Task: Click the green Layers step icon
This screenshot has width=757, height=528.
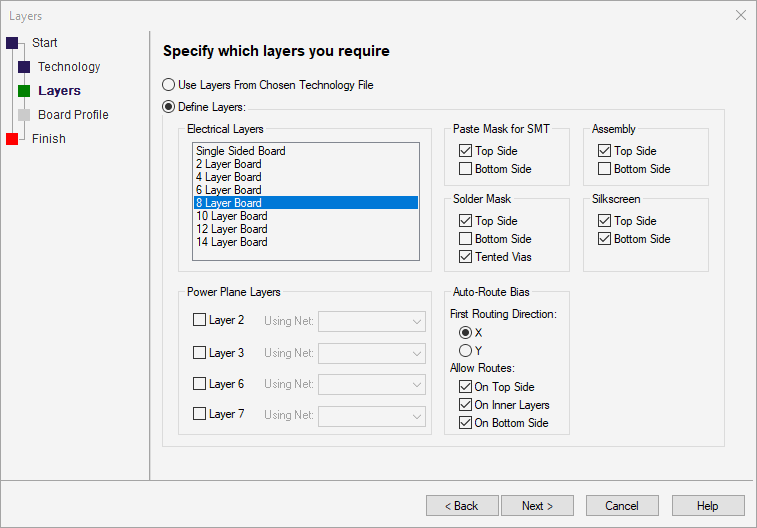Action: [x=24, y=91]
